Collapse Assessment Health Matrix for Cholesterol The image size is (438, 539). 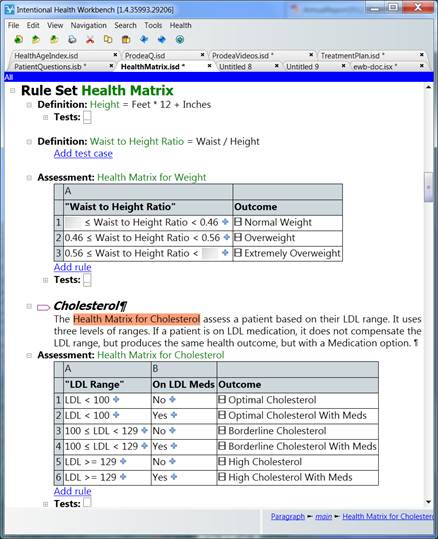pos(29,355)
